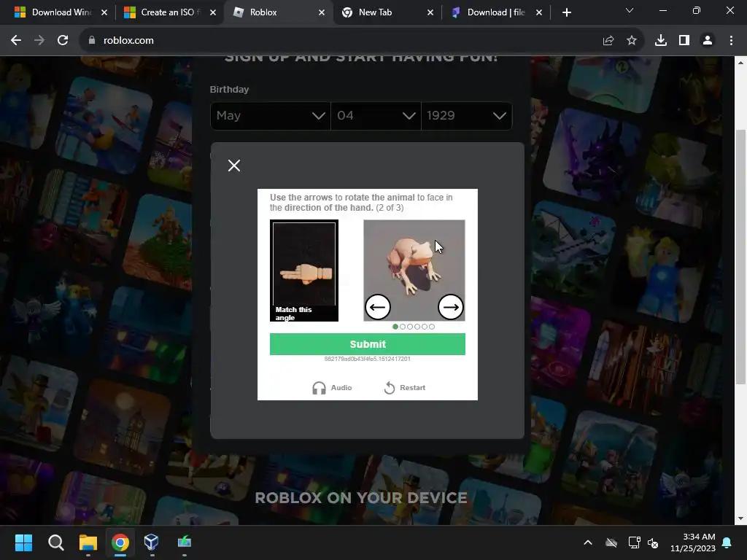Open the Chrome three-dot menu
Viewport: 747px width, 560px height.
coord(731,41)
